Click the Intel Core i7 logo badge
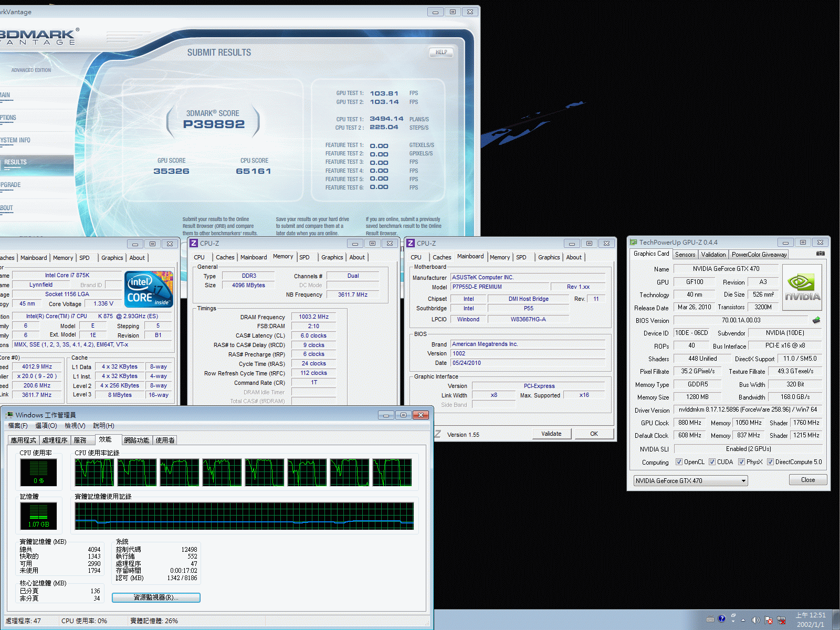This screenshot has width=840, height=630. point(149,289)
